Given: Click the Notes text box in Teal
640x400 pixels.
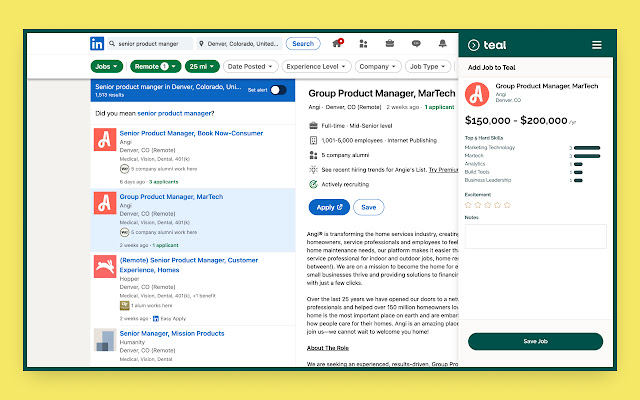Looking at the screenshot, I should click(536, 236).
